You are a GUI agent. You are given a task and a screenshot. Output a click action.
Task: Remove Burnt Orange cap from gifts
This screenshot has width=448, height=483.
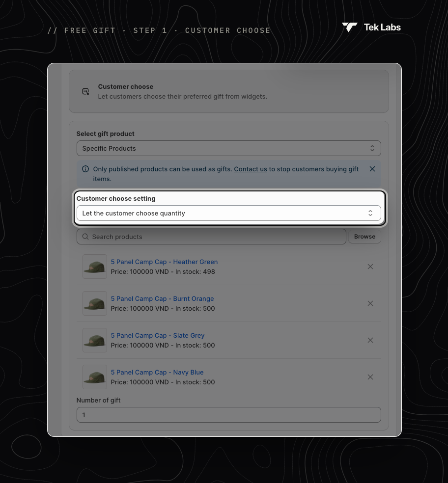tap(370, 303)
